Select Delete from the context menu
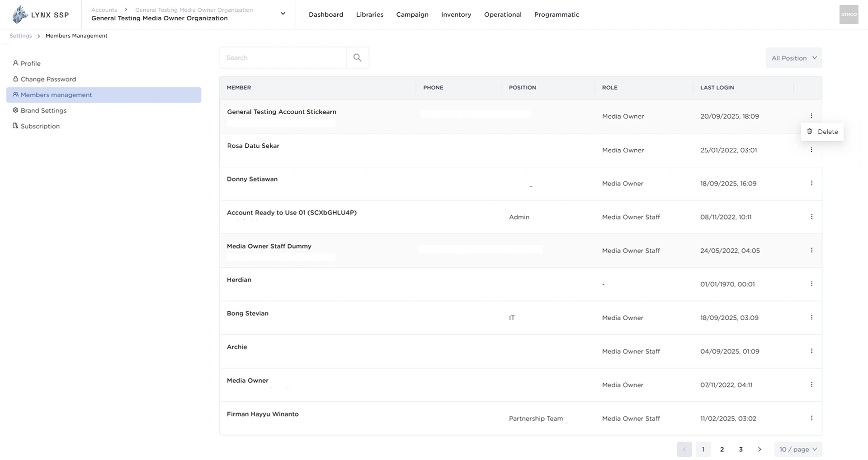 tap(829, 131)
